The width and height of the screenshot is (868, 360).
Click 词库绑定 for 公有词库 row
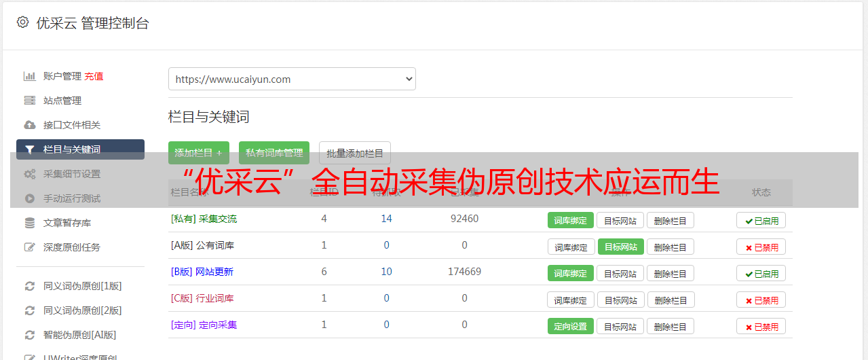(571, 247)
